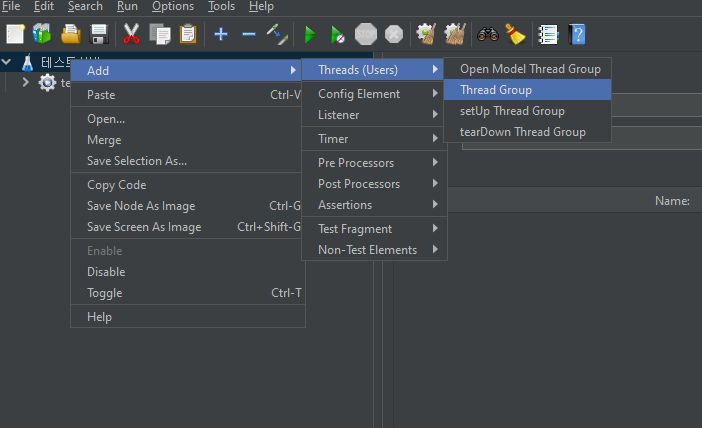The image size is (702, 428).
Task: Click the Shutdown X circle icon
Action: coord(394,34)
